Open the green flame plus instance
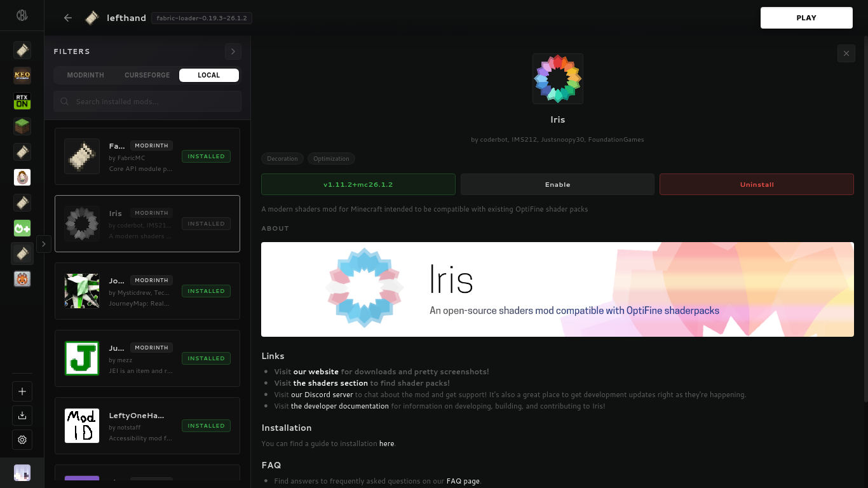Screen dimensions: 868x488 [x=22, y=228]
